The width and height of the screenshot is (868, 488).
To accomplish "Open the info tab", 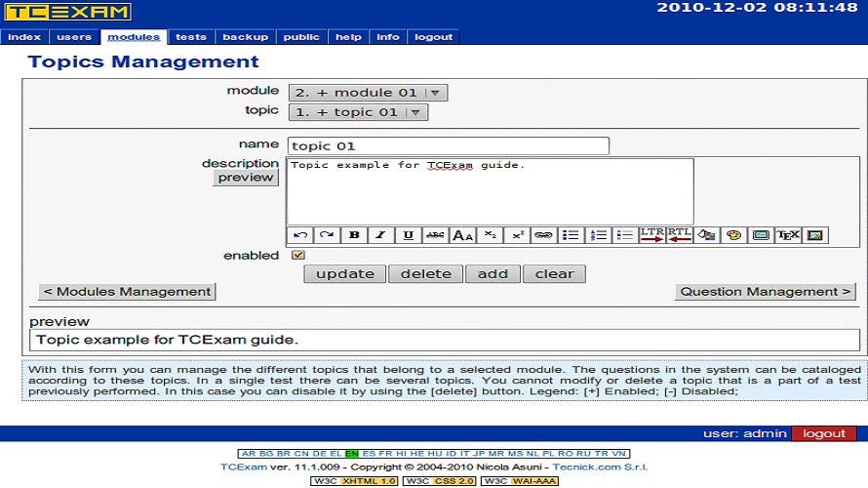I will click(387, 37).
